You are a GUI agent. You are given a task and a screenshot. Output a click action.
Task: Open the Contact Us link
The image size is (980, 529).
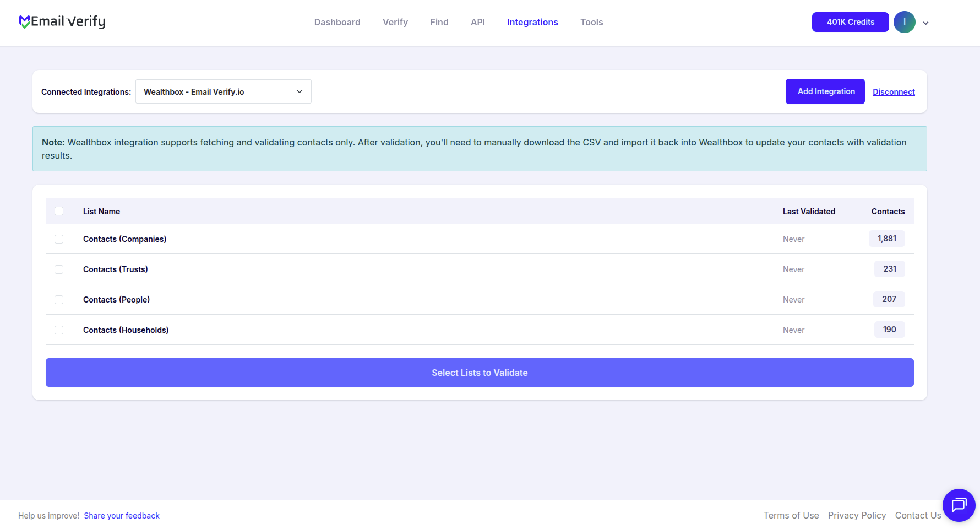pyautogui.click(x=918, y=515)
